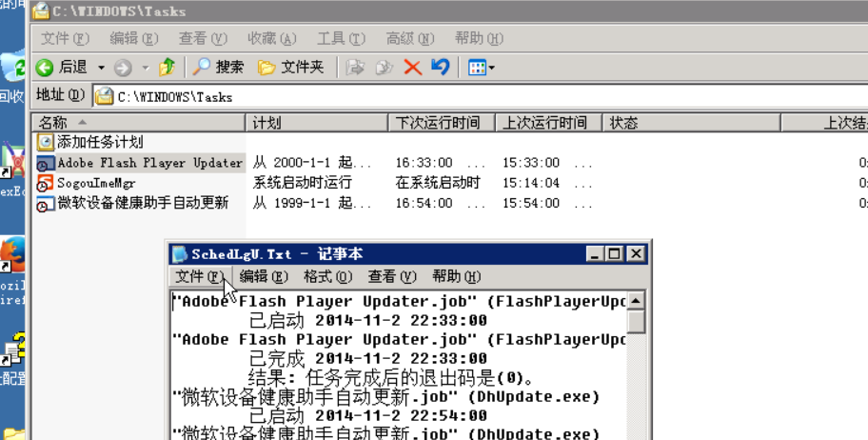The width and height of the screenshot is (868, 440).
Task: Toggle the 文件夹 folders pane
Action: tap(291, 68)
